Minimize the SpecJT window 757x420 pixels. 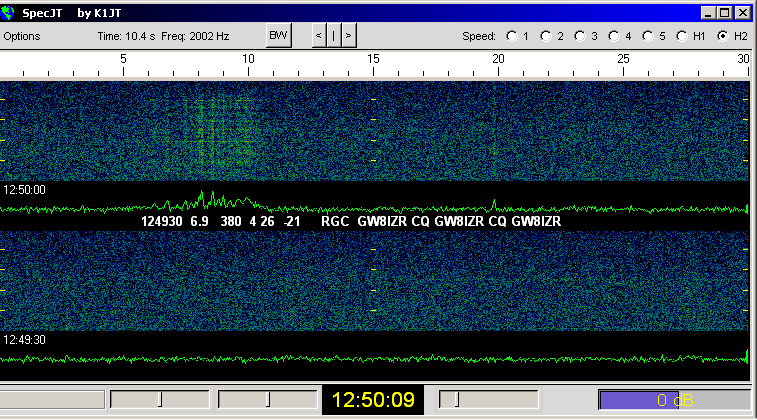708,13
